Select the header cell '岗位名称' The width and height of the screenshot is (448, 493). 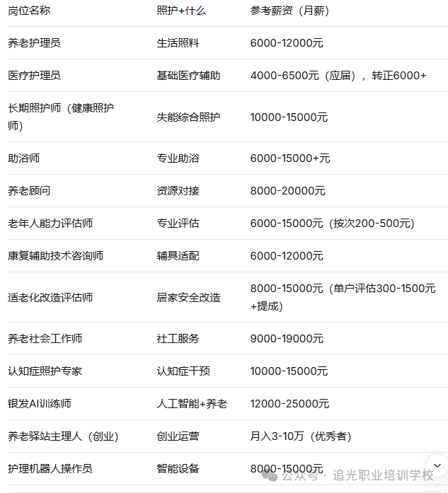pyautogui.click(x=29, y=11)
